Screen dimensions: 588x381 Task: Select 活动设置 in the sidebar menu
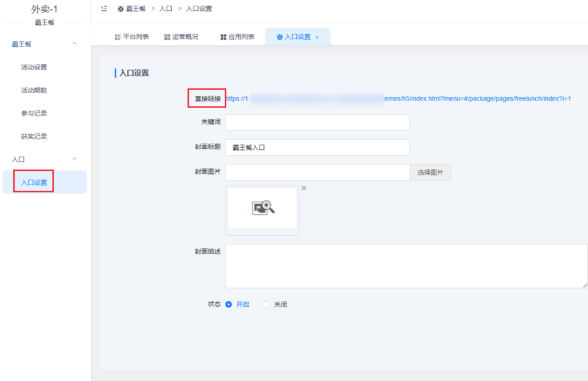click(x=34, y=67)
